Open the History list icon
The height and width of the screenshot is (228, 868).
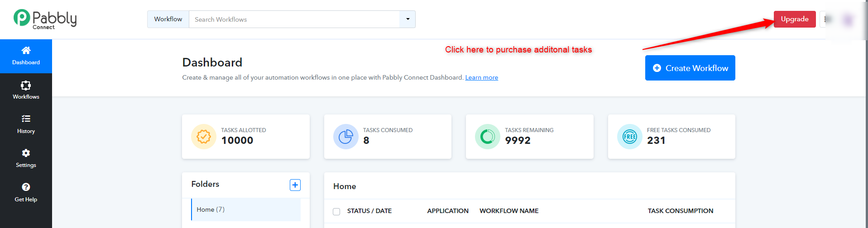[26, 119]
